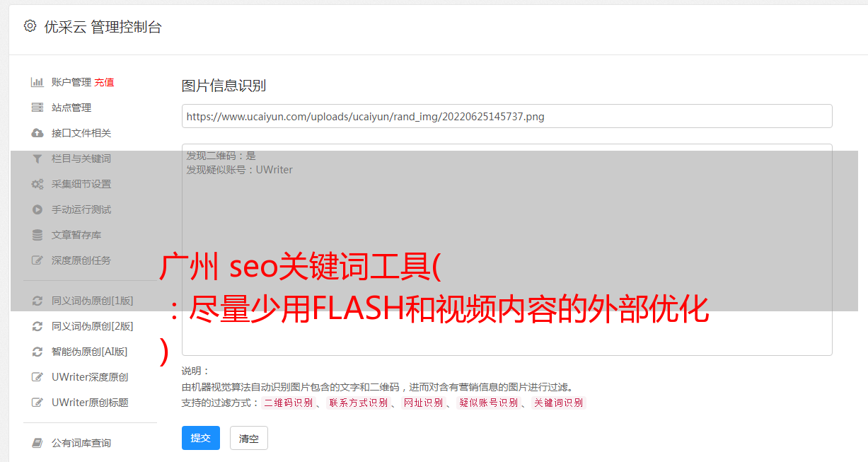
Task: Click the gear icon beside 优采云 管理控制台
Action: tap(30, 26)
